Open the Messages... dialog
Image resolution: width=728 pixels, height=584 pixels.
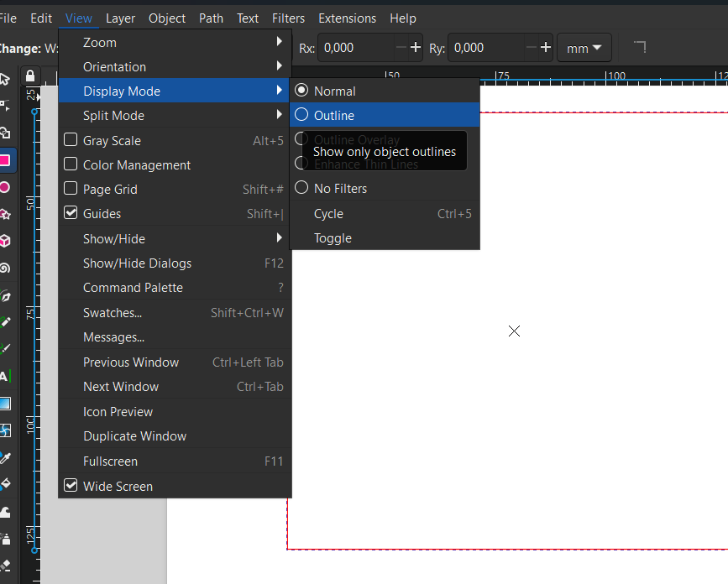point(175,337)
